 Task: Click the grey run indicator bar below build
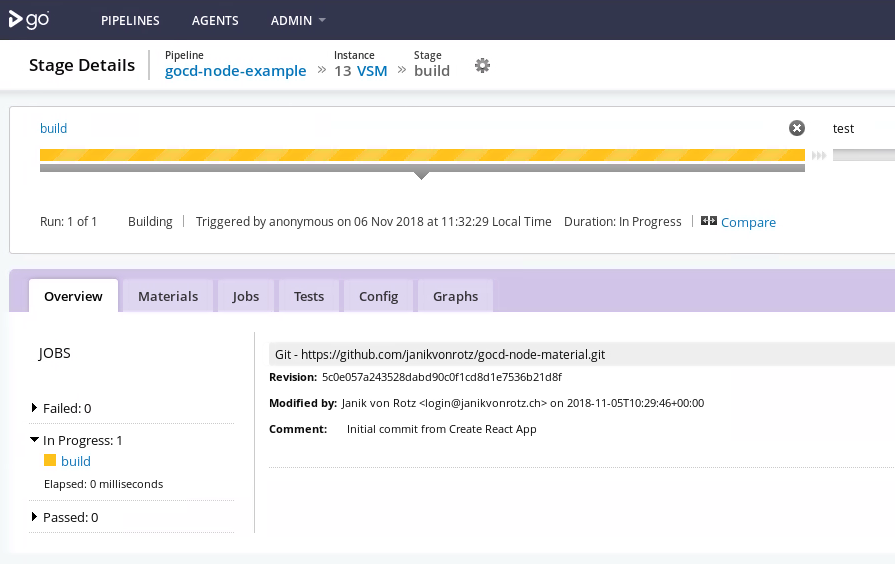point(422,168)
